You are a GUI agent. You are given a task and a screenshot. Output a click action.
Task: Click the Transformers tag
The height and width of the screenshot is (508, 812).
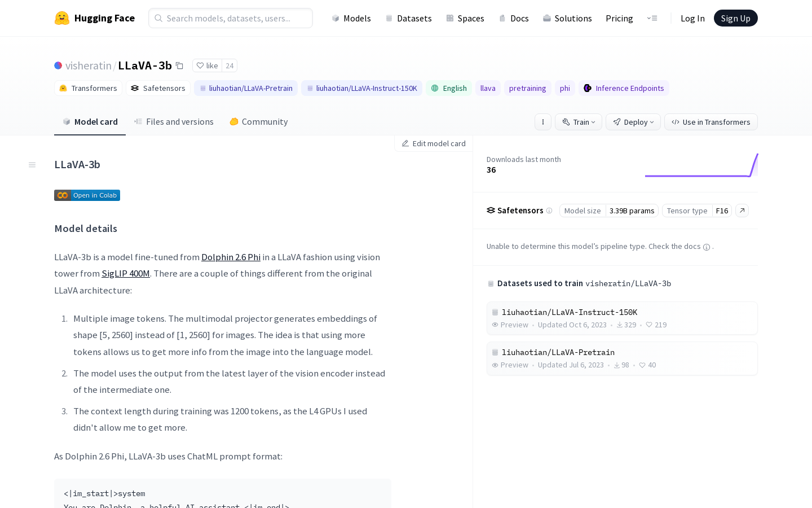point(89,88)
